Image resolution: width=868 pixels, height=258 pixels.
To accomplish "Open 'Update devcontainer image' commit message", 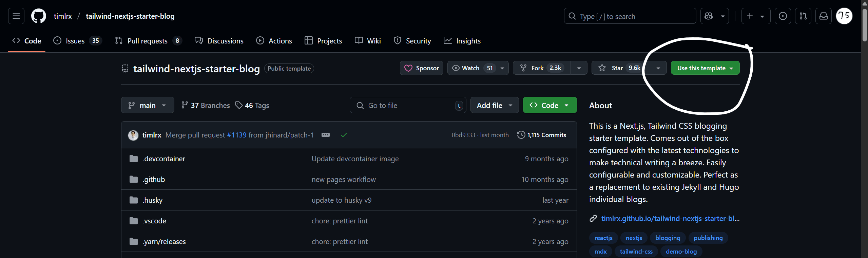I will (x=355, y=159).
